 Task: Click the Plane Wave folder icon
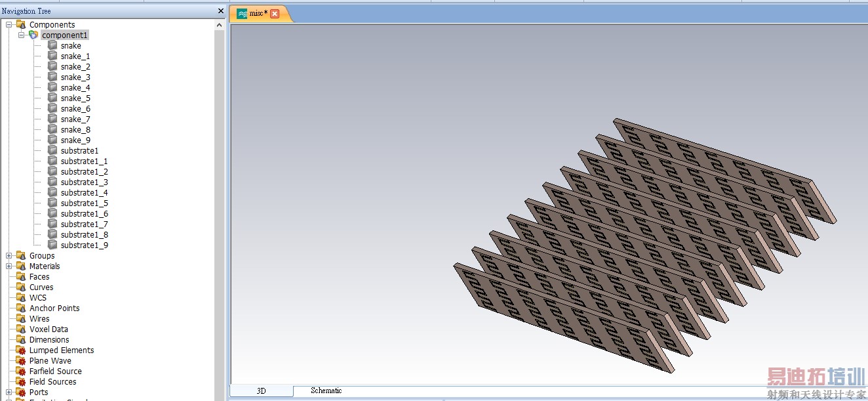pyautogui.click(x=21, y=361)
